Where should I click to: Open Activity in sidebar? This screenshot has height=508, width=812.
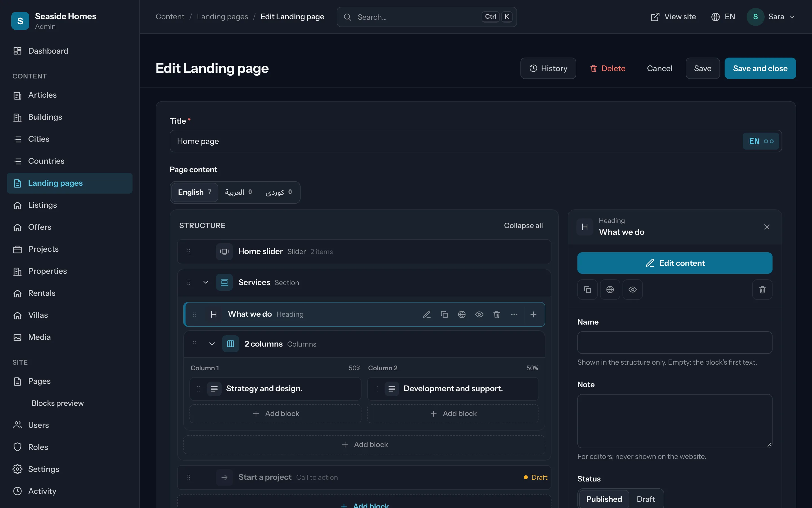click(x=69, y=491)
